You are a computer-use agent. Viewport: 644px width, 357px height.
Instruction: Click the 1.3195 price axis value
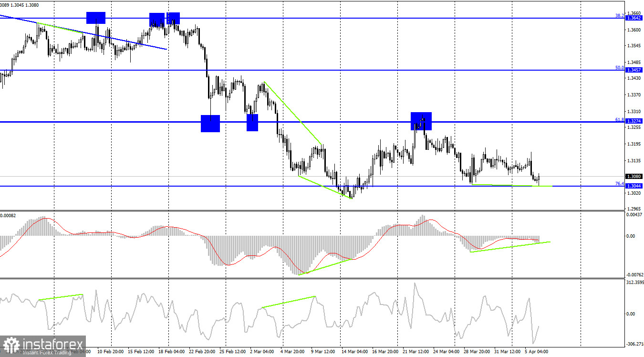[635, 144]
